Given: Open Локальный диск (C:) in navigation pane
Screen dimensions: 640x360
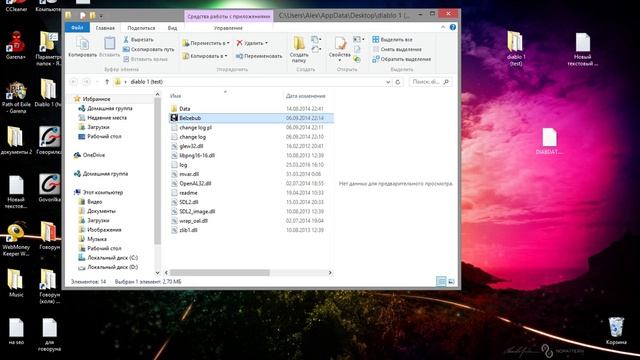Looking at the screenshot, I should [x=108, y=258].
